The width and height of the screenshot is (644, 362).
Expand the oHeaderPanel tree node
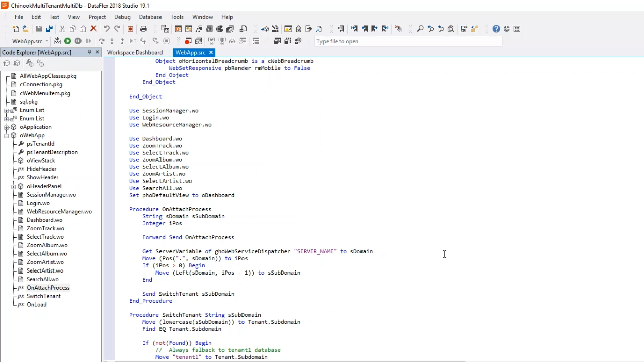tap(13, 186)
